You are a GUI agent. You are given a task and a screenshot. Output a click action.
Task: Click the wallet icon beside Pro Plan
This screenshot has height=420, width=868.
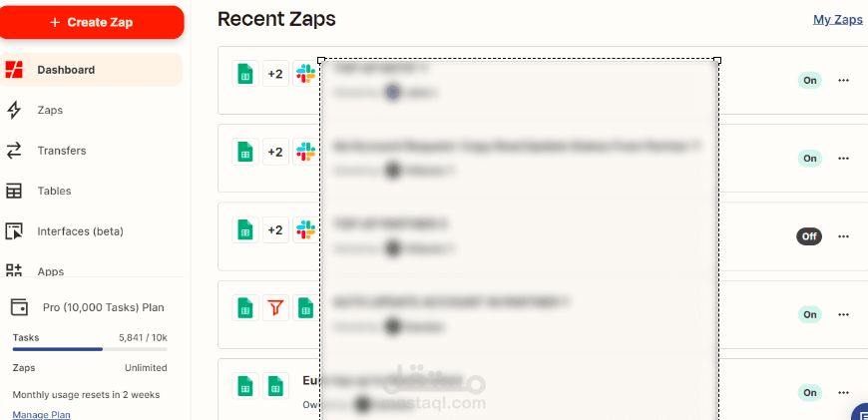[19, 307]
